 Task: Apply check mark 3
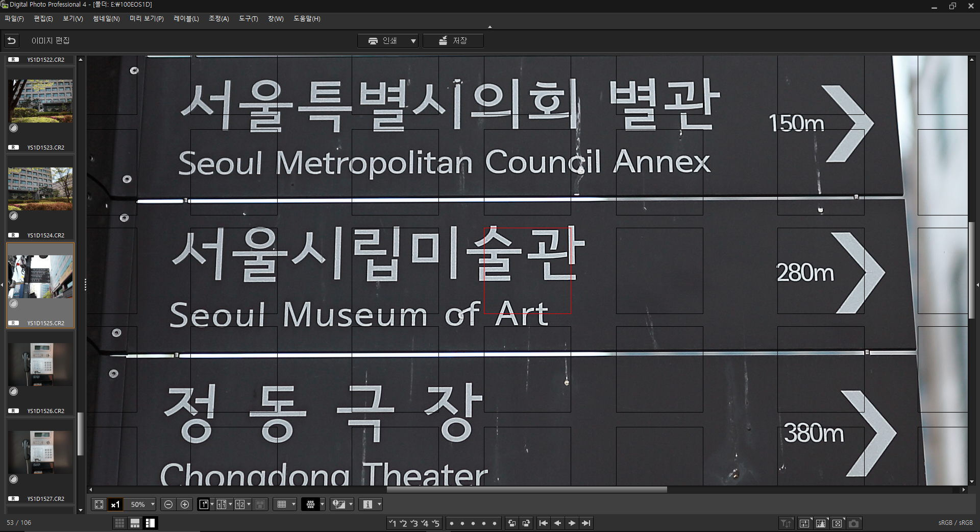point(414,523)
